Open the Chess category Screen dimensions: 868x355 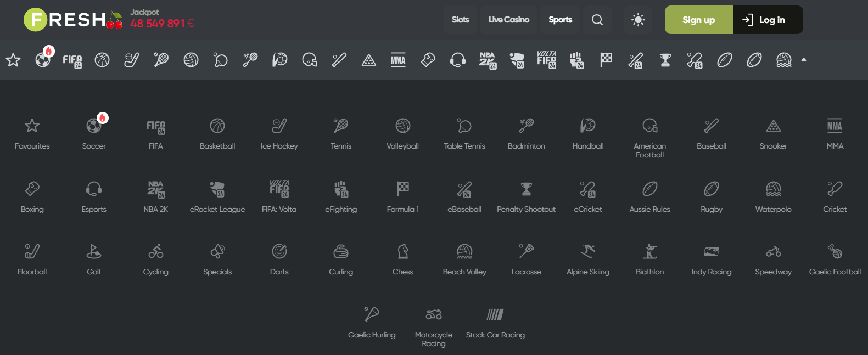(402, 258)
